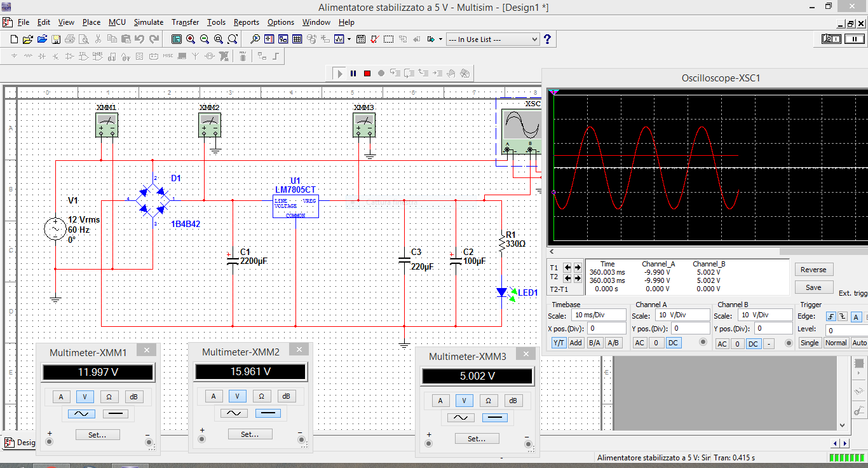Set Multimeter-XMM2 to Ohm measurement
Image resolution: width=868 pixels, height=468 pixels.
pos(261,396)
